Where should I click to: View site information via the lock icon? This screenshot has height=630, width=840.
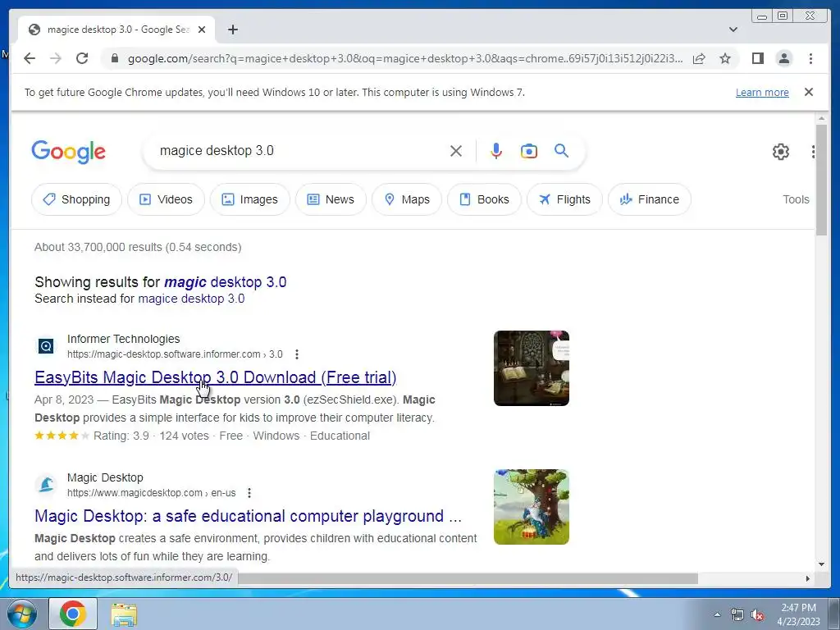[x=114, y=58]
